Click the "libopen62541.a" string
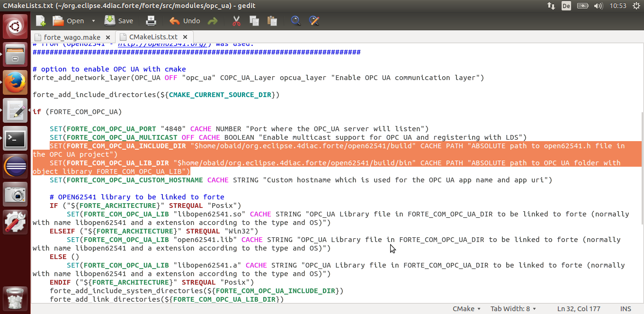644x314 pixels. (207, 265)
